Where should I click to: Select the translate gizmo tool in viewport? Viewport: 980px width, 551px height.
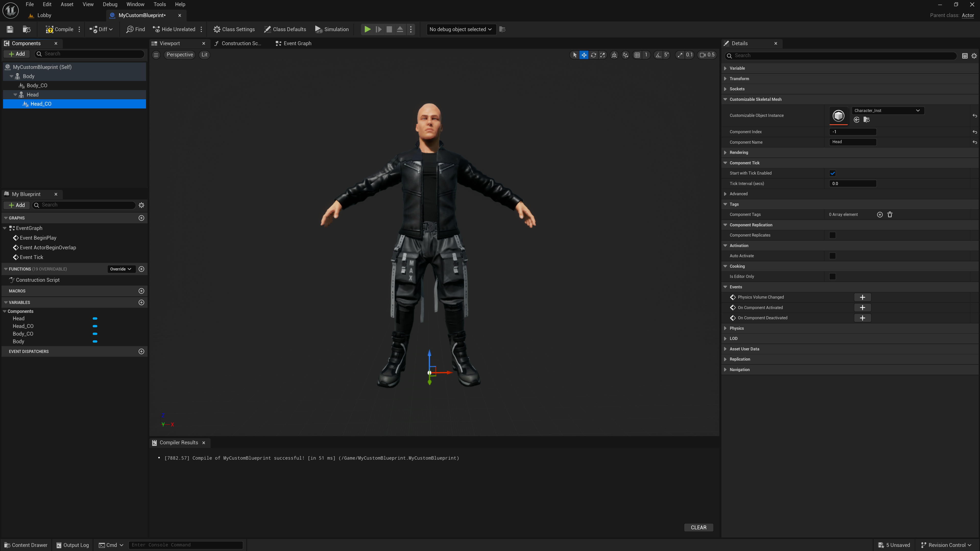pyautogui.click(x=584, y=55)
